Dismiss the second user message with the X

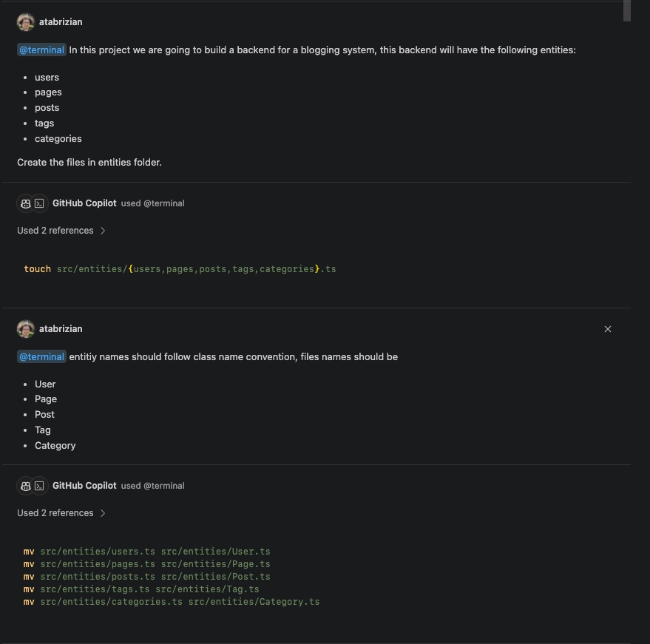608,328
